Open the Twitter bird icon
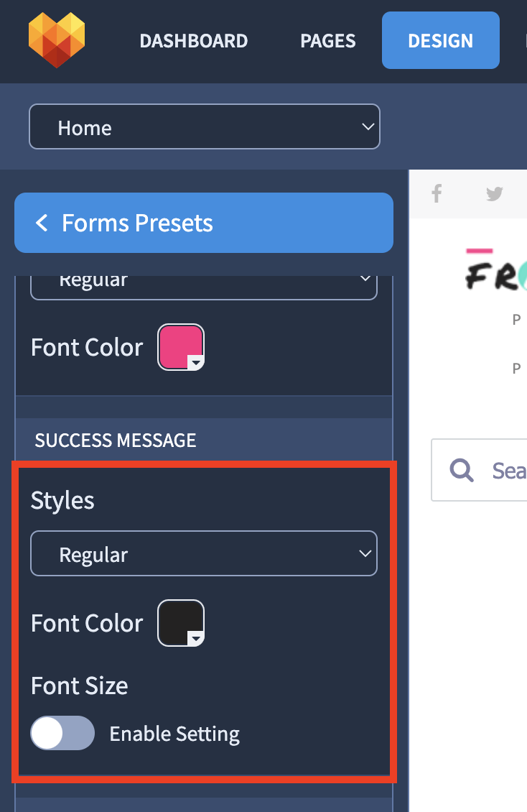 click(495, 194)
